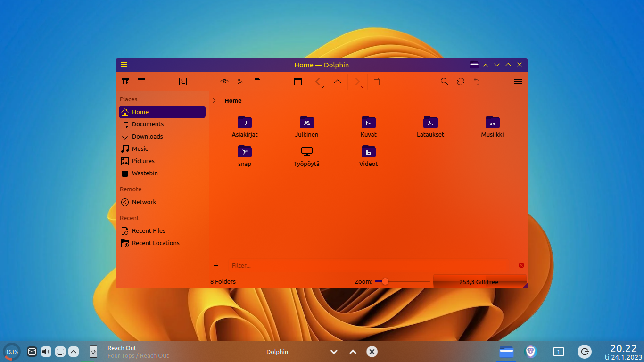The width and height of the screenshot is (644, 362).
Task: Go up one folder level
Action: [x=338, y=82]
